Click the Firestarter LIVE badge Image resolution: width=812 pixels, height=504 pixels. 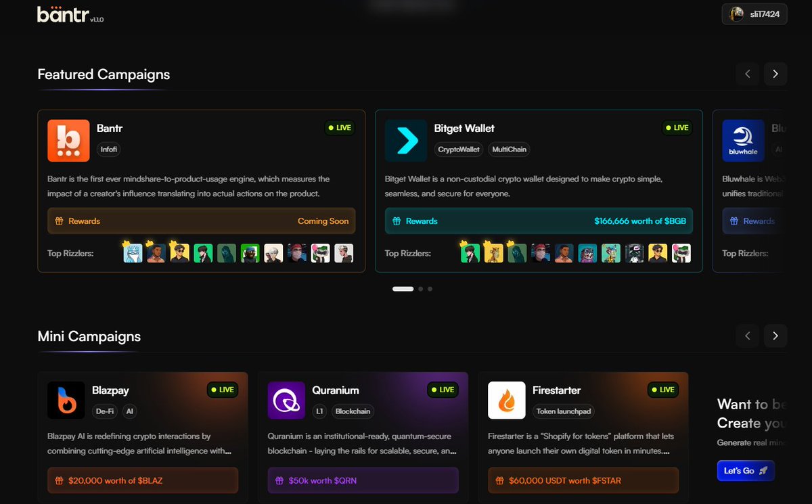tap(663, 390)
